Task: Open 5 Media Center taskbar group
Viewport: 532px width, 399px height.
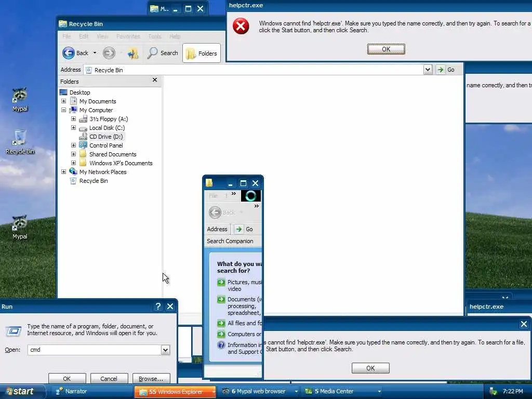Action: [x=342, y=391]
